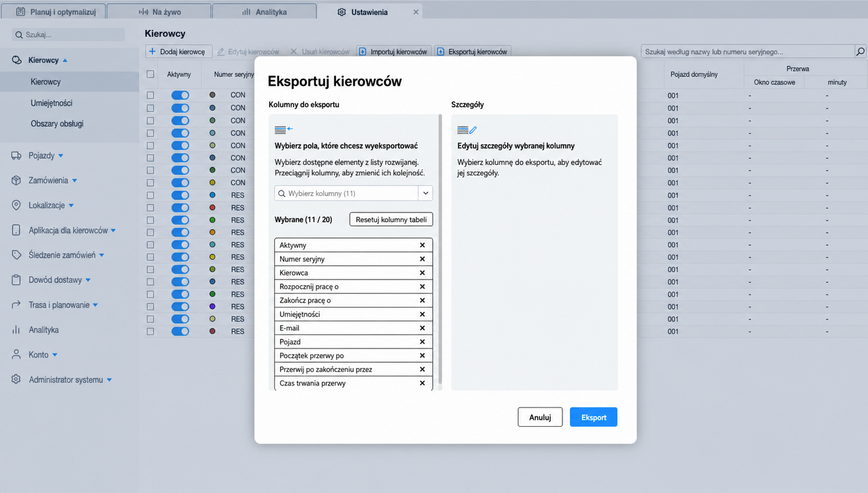Remove Umiejętności column from selection

(422, 314)
